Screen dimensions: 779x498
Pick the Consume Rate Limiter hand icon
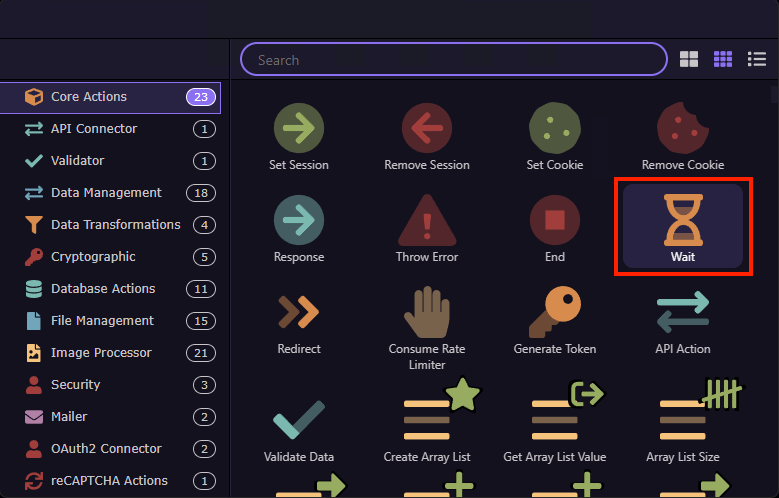click(427, 312)
